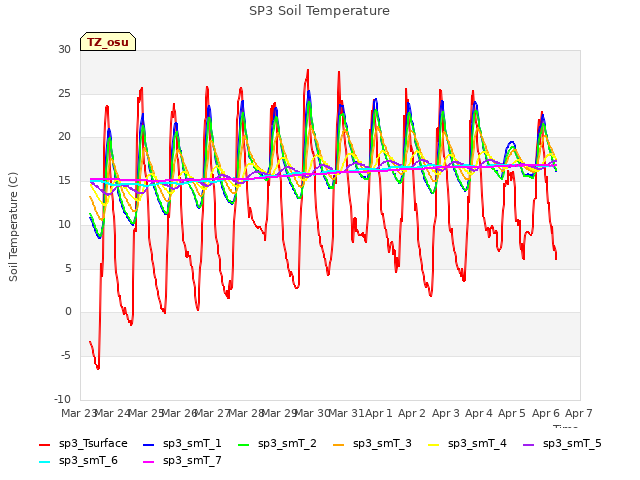Click the Apr 6 x-axis tick label
Screen dimensions: 640x480
tap(546, 413)
